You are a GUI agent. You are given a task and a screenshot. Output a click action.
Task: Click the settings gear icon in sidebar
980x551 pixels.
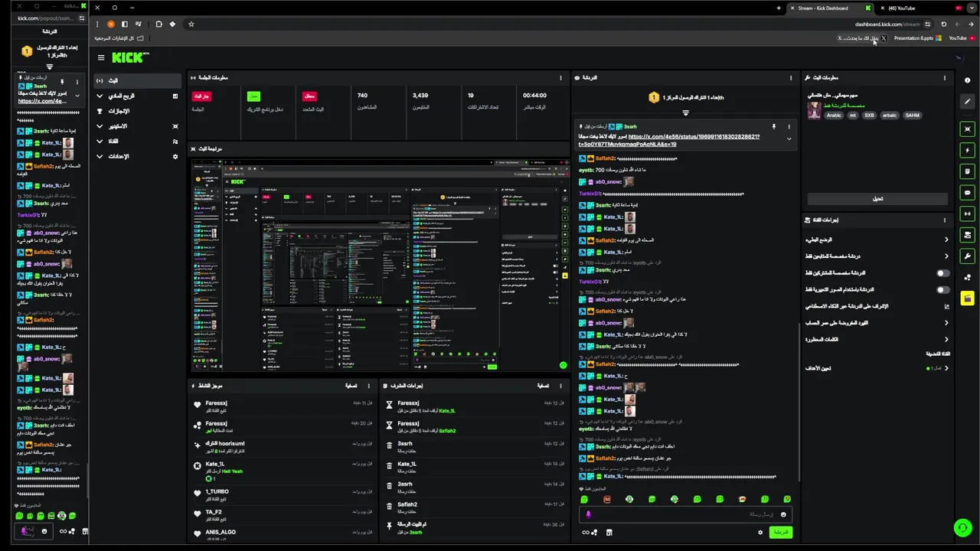175,156
